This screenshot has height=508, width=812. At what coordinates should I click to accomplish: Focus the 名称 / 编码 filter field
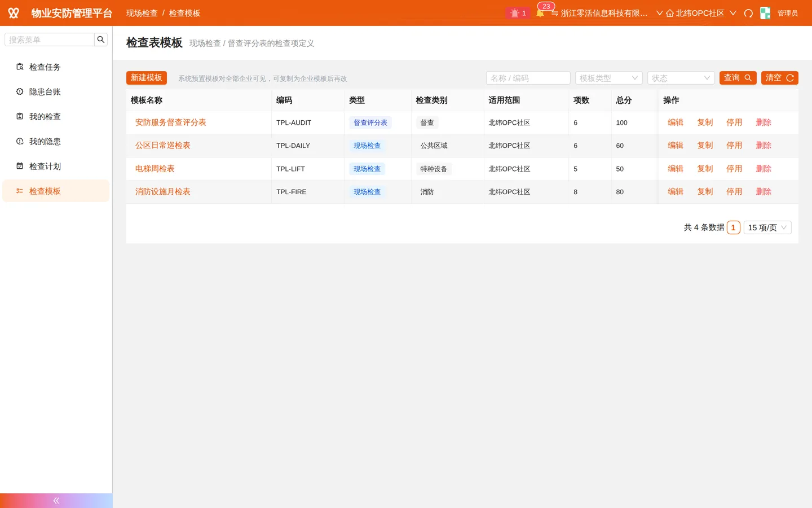(x=528, y=78)
